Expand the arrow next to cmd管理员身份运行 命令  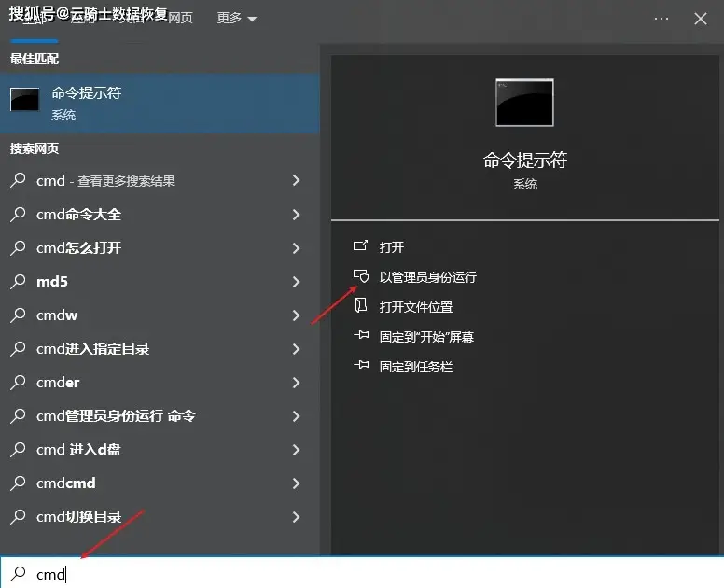(297, 416)
